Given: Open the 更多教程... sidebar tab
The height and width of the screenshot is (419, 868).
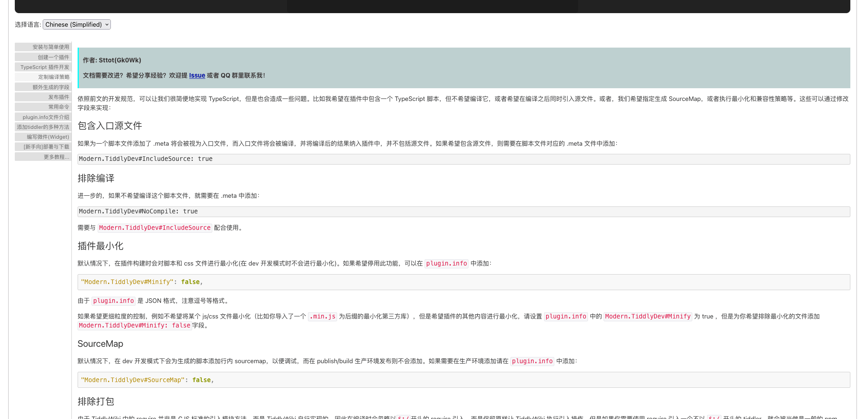Looking at the screenshot, I should (43, 157).
